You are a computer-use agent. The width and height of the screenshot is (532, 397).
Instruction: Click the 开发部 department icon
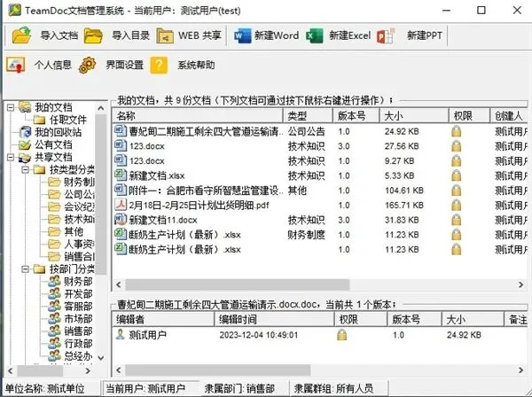pyautogui.click(x=54, y=293)
